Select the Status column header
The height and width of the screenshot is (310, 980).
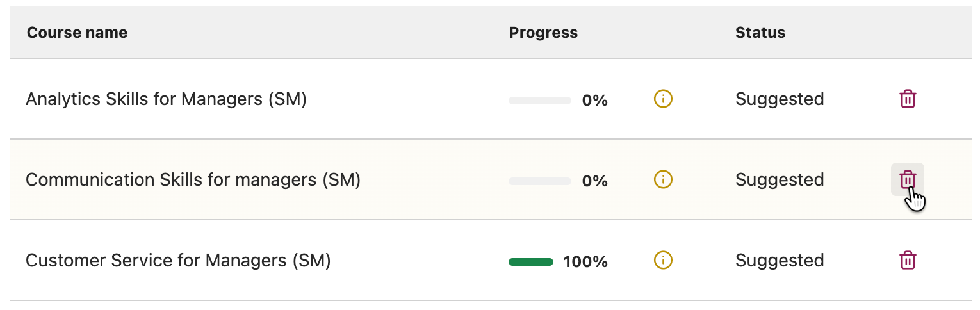pos(760,33)
